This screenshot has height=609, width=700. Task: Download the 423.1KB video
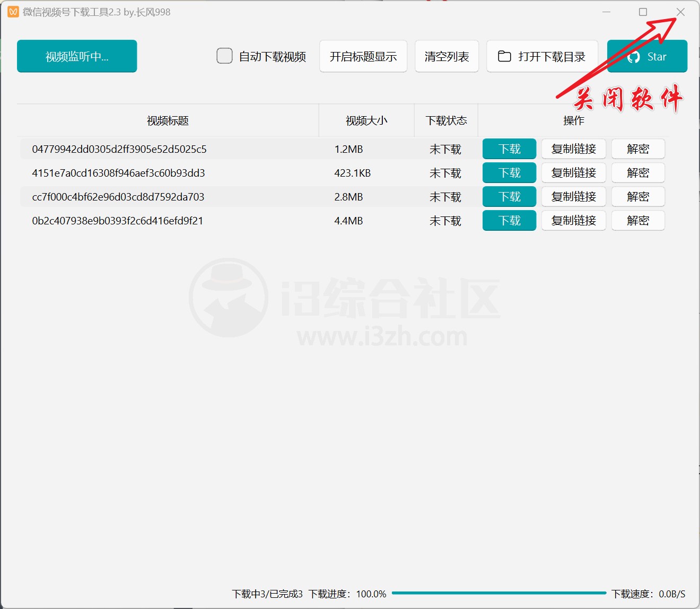click(x=509, y=173)
